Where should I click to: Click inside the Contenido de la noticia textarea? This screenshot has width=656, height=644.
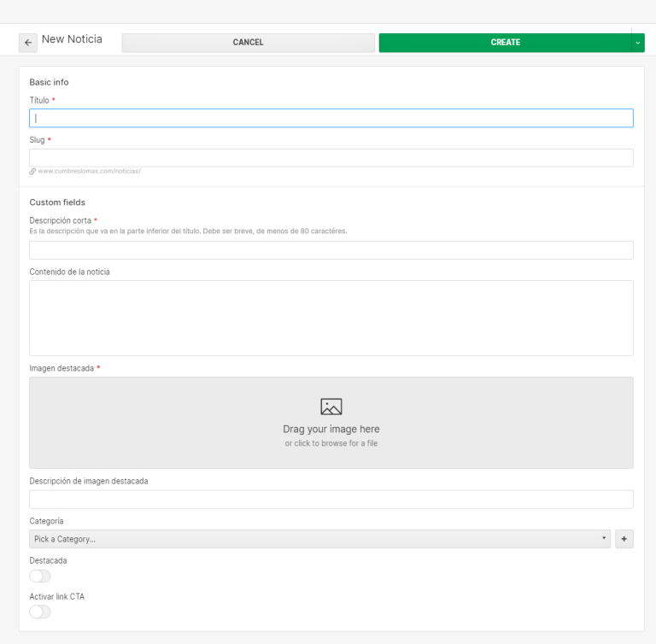(x=331, y=318)
